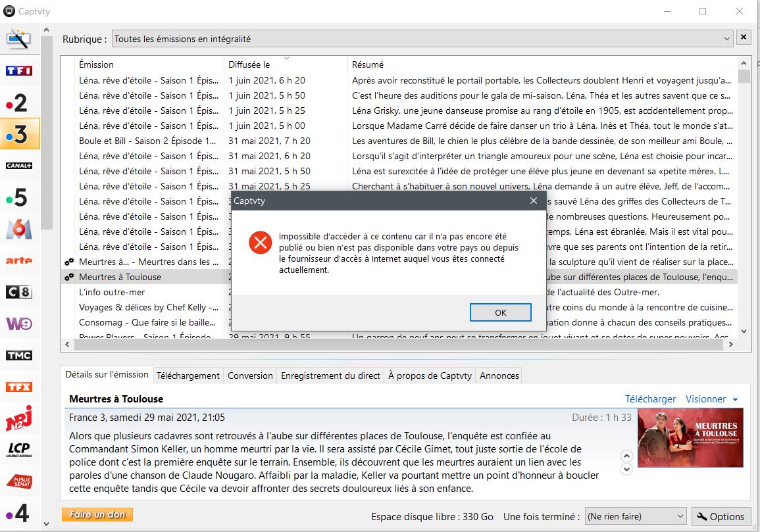
Task: Select the TF1 channel icon
Action: (x=18, y=70)
